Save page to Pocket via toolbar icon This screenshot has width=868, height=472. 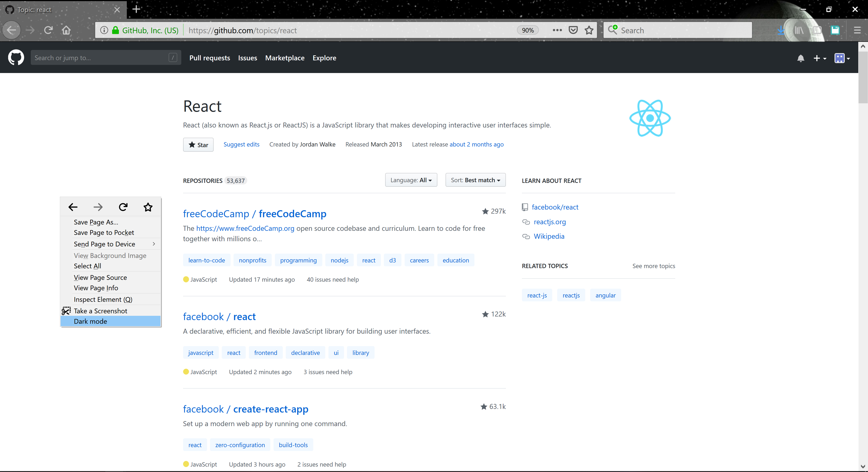click(573, 30)
